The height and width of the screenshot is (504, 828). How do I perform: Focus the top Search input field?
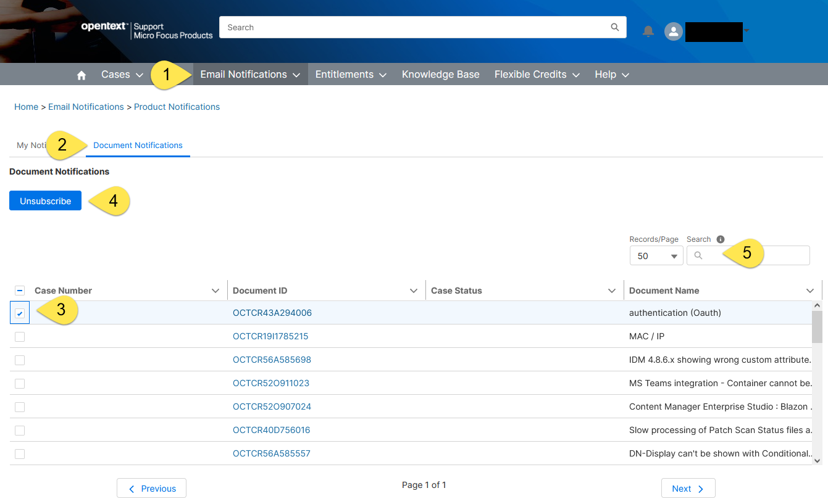[x=423, y=27]
